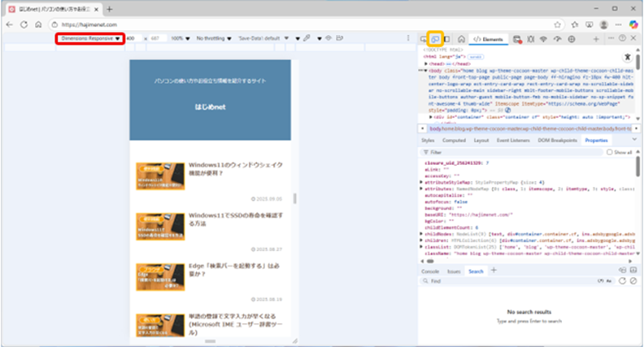Switch to the Computed tab
644x347 pixels.
[454, 141]
